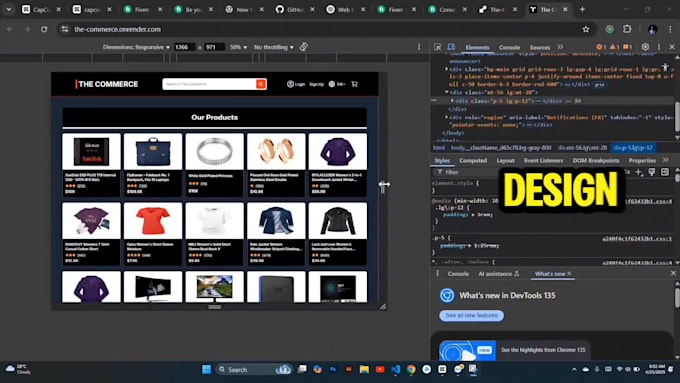This screenshot has width=680, height=383.
Task: Click the Styles Filter input field
Action: pos(466,172)
